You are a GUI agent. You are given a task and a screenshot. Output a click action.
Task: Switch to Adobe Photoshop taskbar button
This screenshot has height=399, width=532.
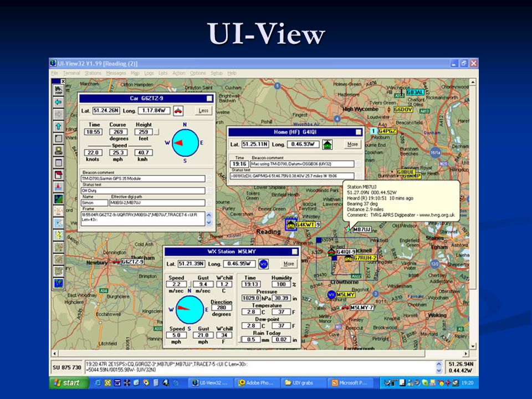[x=257, y=383]
